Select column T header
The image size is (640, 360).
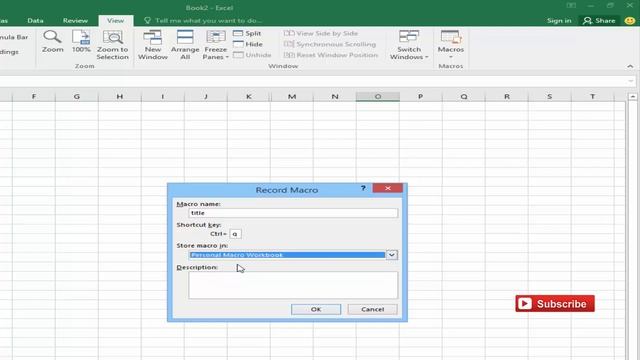coord(592,97)
